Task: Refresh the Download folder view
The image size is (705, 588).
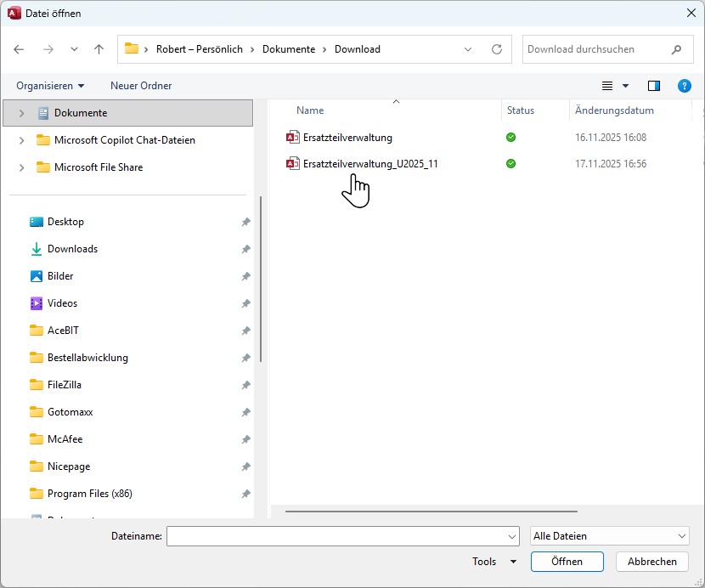Action: (x=497, y=49)
